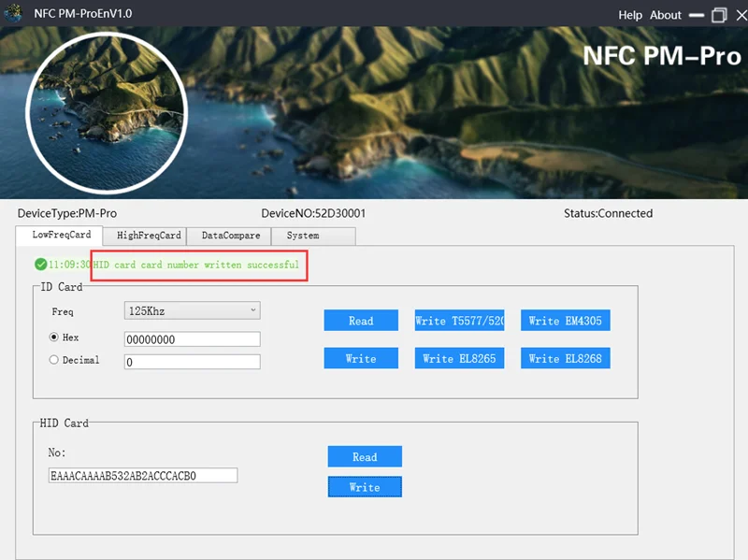
Task: Click the Status:Connected text
Action: coord(609,213)
